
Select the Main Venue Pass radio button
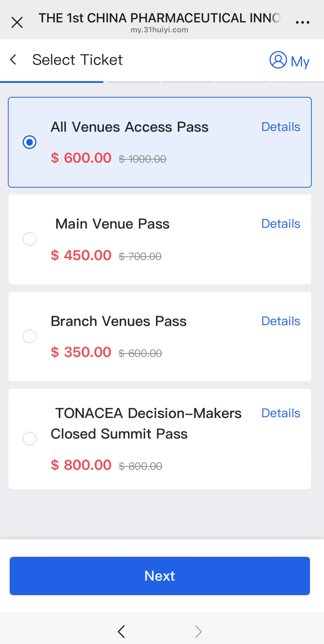[29, 239]
